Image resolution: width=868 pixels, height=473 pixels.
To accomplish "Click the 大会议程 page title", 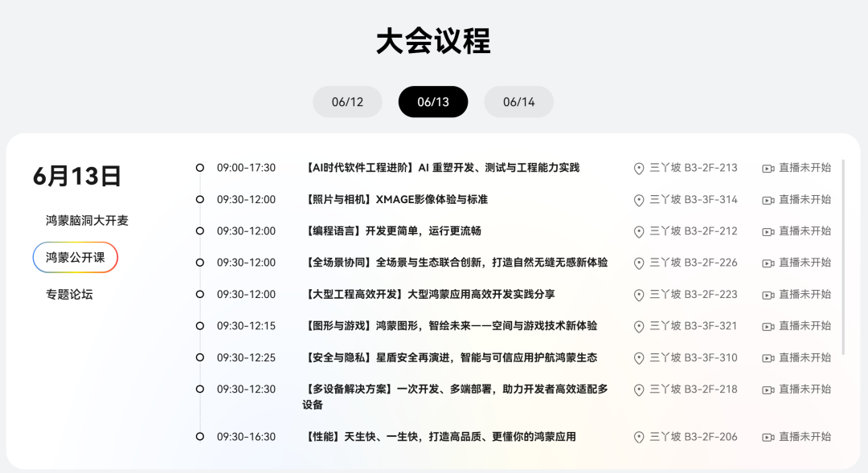I will click(433, 42).
